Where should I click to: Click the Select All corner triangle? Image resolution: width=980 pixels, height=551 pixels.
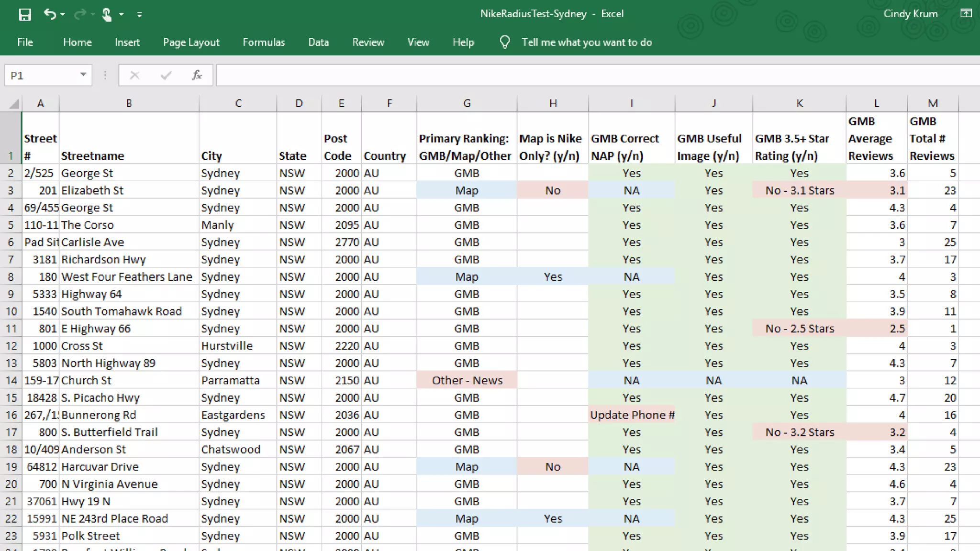[14, 103]
